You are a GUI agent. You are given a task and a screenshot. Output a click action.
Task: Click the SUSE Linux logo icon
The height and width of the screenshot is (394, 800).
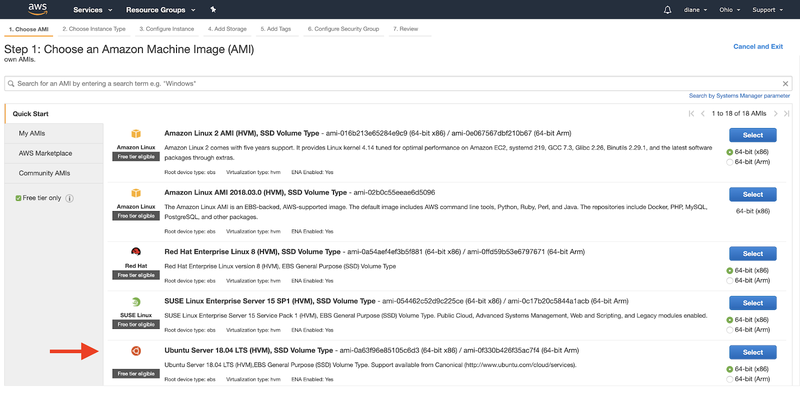coord(136,302)
